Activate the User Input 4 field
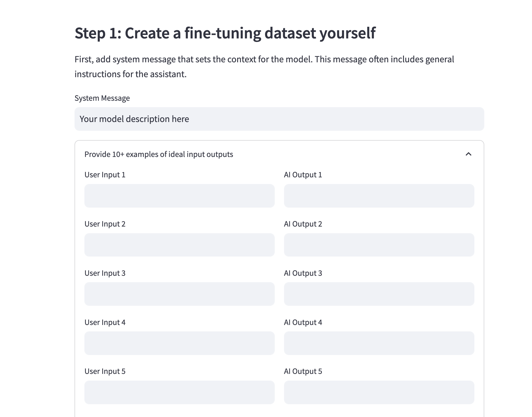 click(x=179, y=343)
